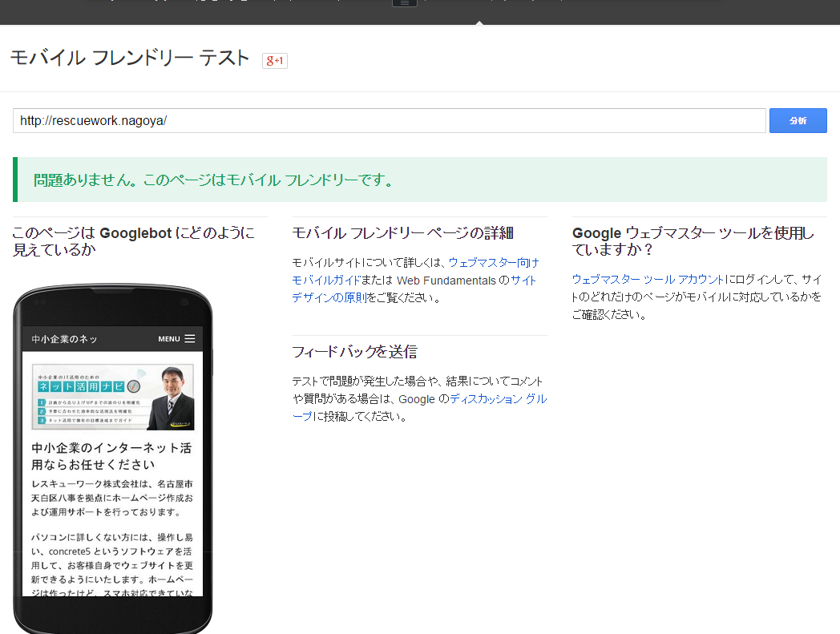Click heading このページは Googlebot にどのように見えているか
Viewport: 840px width, 634px height.
pos(133,241)
